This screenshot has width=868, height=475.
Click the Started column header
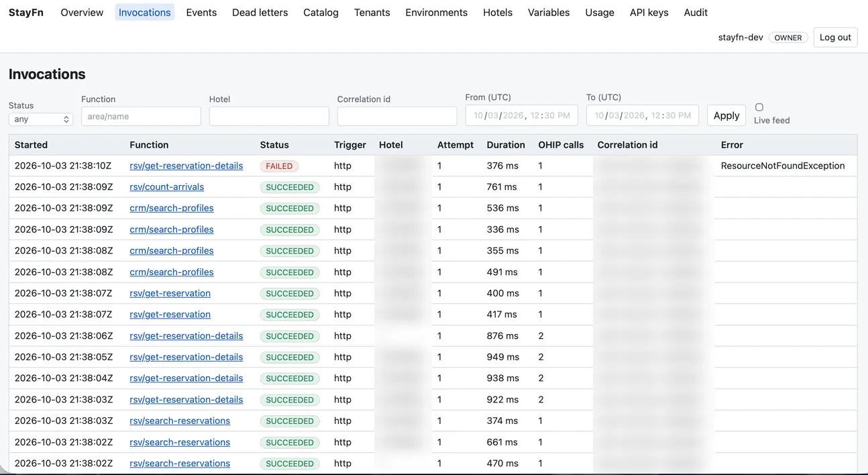(x=31, y=145)
